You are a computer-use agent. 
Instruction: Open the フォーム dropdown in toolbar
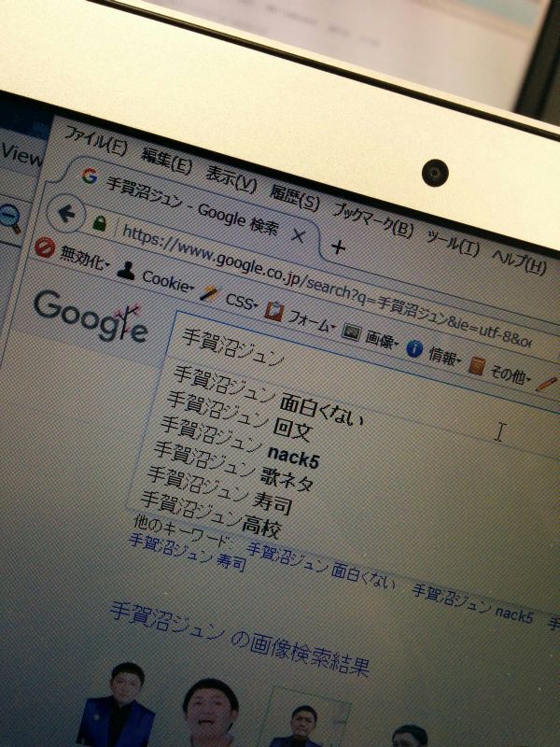coord(312,322)
